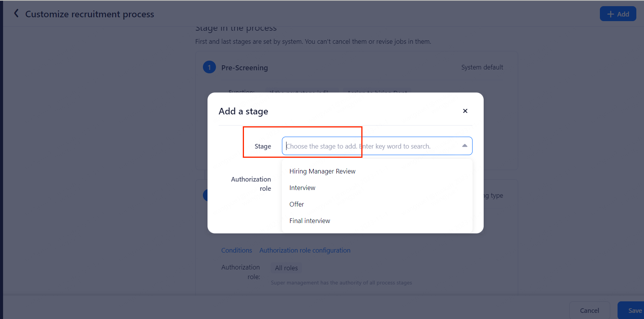This screenshot has width=644, height=319.
Task: Close the Add a stage dialog
Action: click(x=465, y=111)
